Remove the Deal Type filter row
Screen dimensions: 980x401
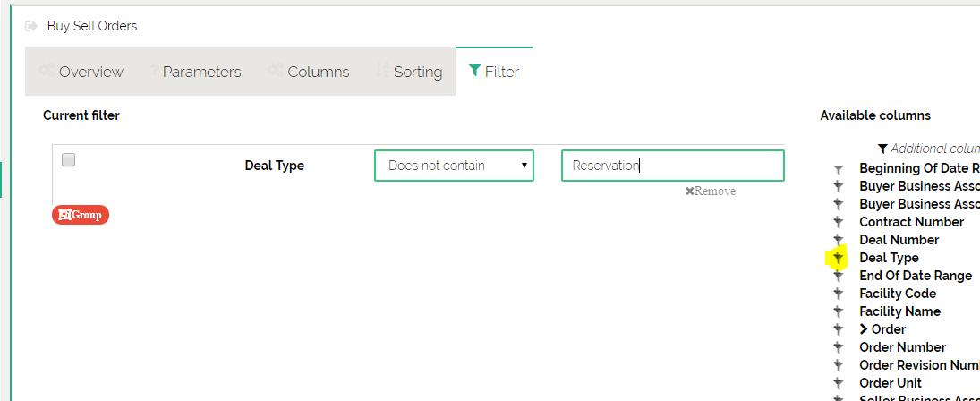710,191
